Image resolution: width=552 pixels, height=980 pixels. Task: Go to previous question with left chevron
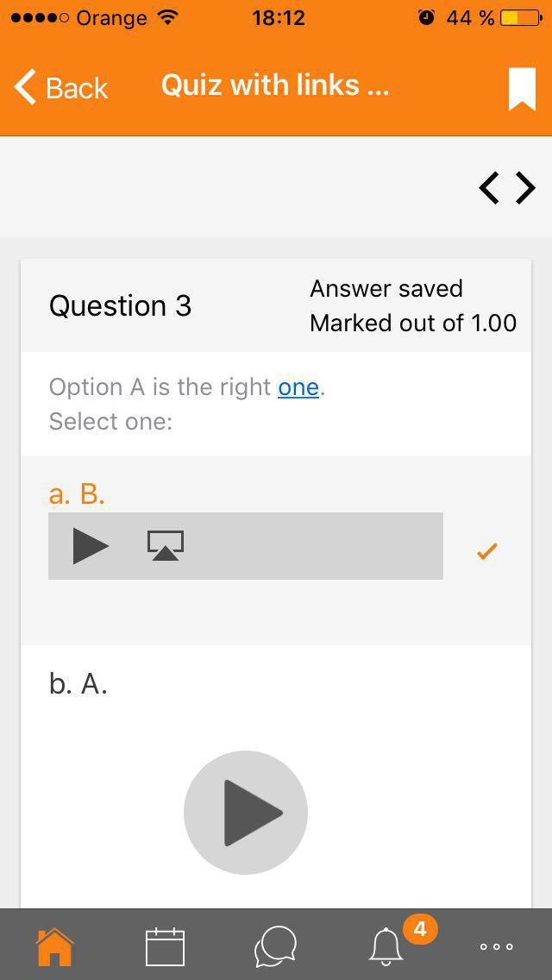point(490,188)
